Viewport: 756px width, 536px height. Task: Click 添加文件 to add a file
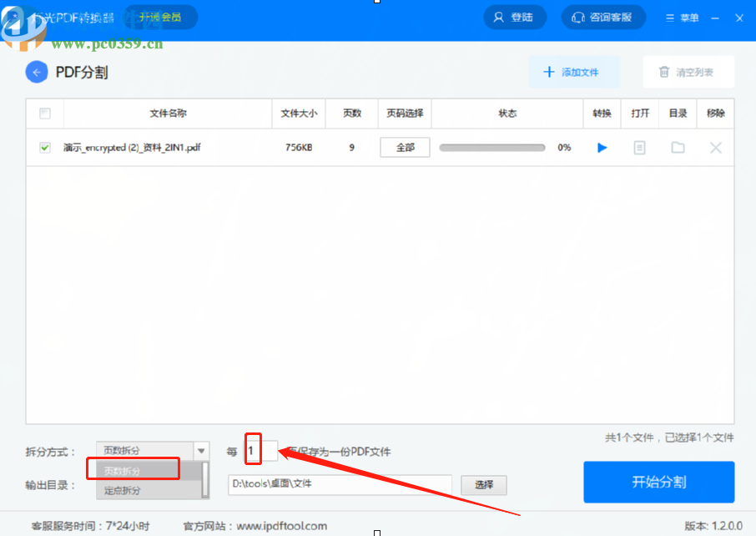pos(573,73)
